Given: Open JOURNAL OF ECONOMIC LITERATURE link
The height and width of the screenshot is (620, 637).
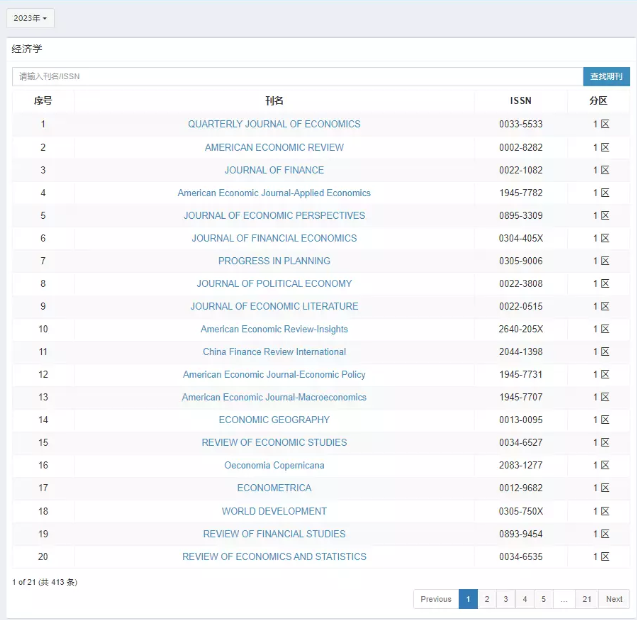Looking at the screenshot, I should point(274,306).
